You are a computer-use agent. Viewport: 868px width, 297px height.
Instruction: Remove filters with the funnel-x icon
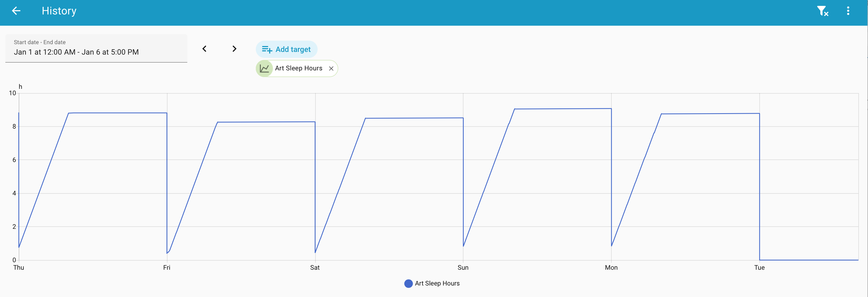[822, 11]
